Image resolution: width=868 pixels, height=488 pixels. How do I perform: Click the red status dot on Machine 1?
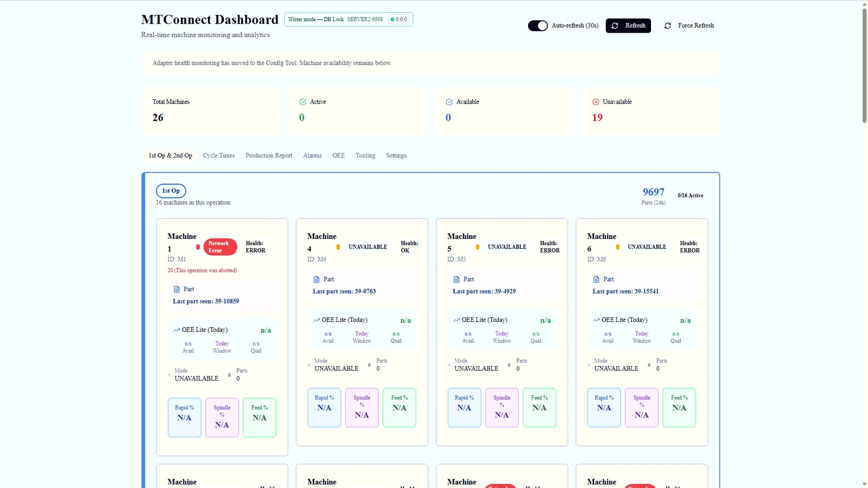(x=198, y=247)
